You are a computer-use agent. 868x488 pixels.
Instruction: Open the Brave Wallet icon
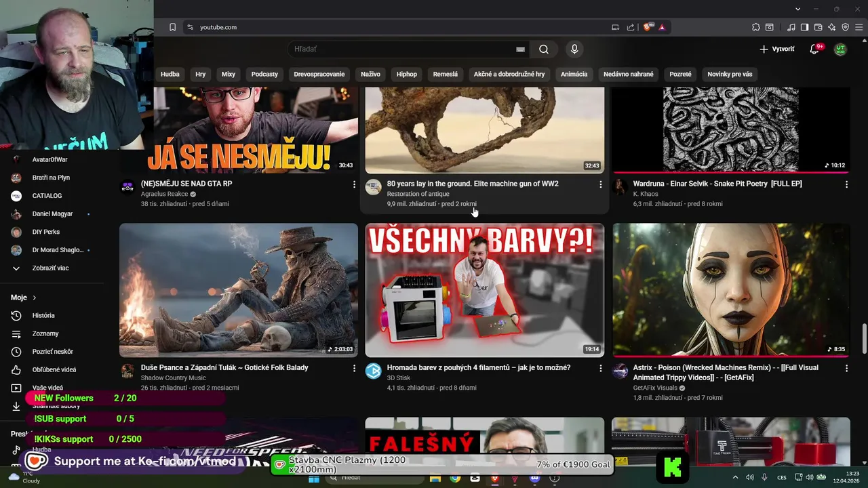[818, 27]
